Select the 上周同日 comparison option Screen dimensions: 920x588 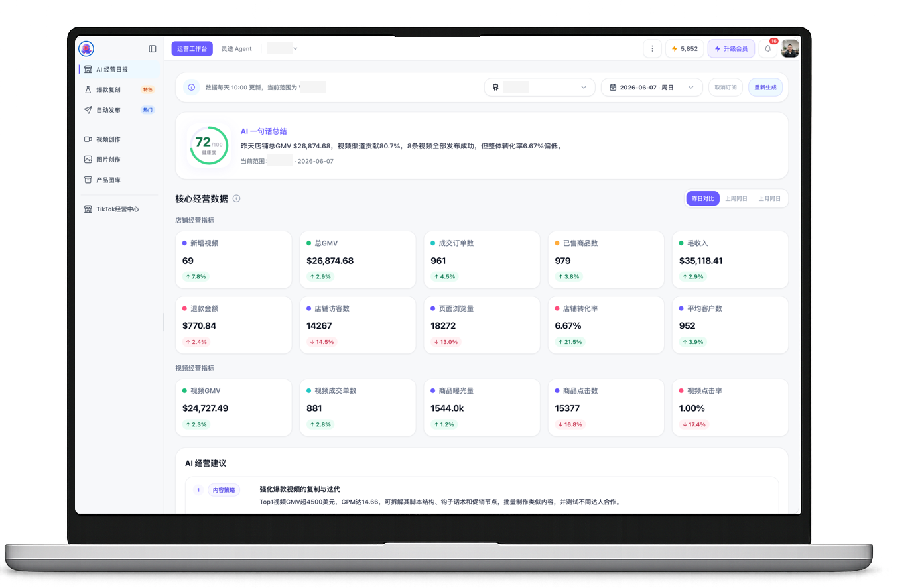pos(736,198)
